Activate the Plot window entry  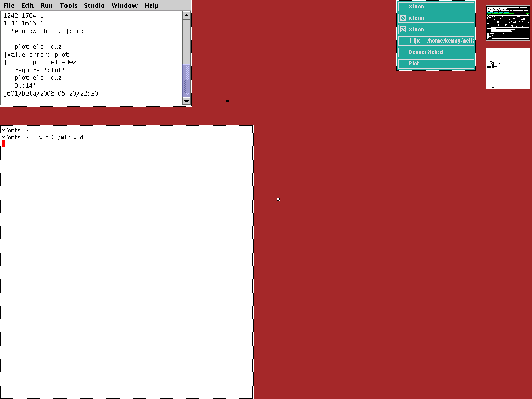click(x=436, y=63)
